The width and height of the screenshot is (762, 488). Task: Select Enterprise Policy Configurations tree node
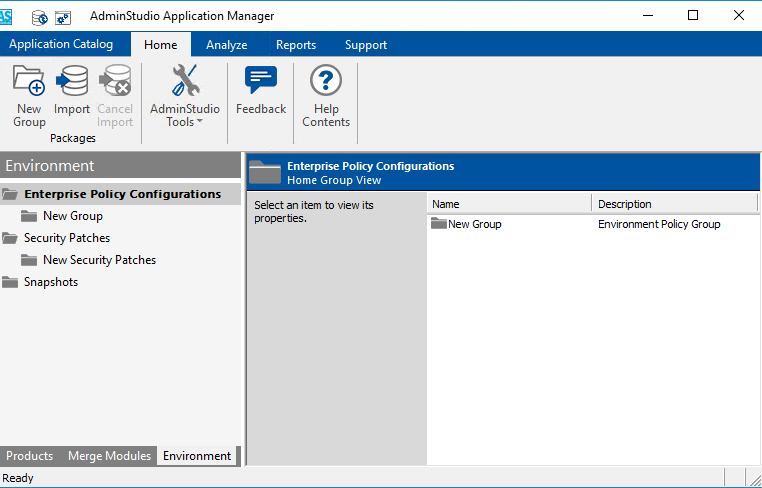[122, 194]
